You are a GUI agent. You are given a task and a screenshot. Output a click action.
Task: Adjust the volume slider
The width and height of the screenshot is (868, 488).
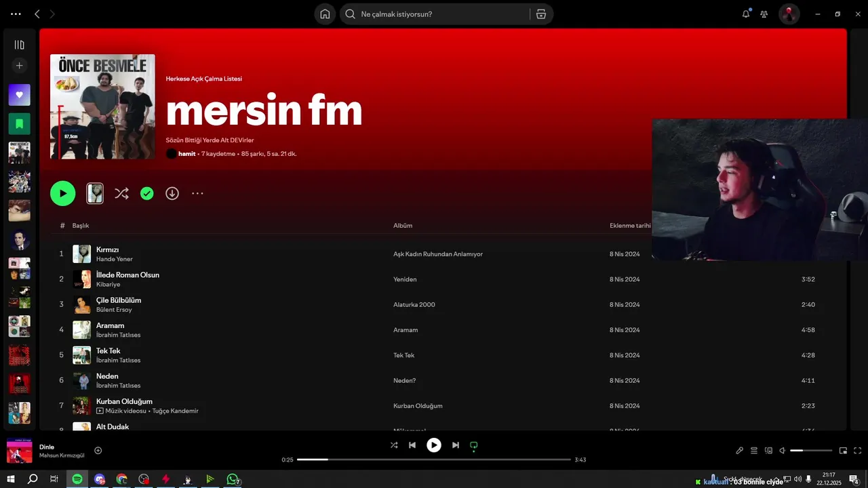click(x=811, y=451)
